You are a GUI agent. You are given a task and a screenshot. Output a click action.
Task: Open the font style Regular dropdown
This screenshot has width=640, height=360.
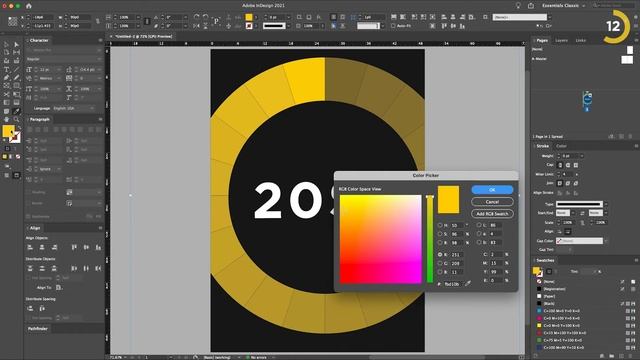[x=64, y=59]
